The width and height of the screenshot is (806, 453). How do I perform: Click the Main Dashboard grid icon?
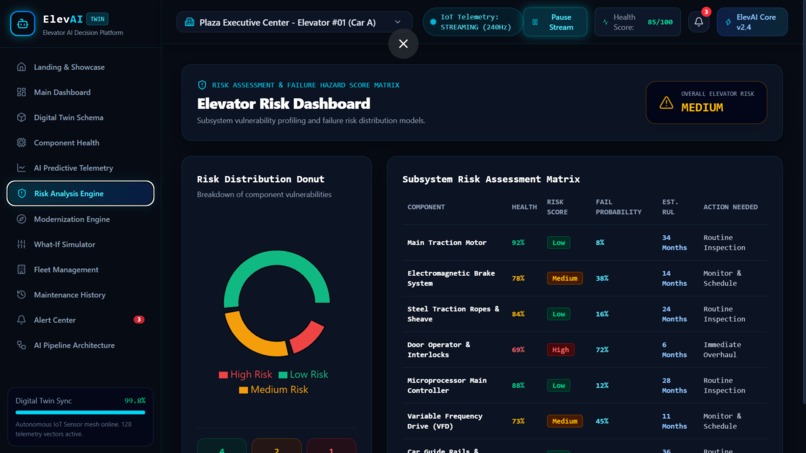[x=21, y=92]
